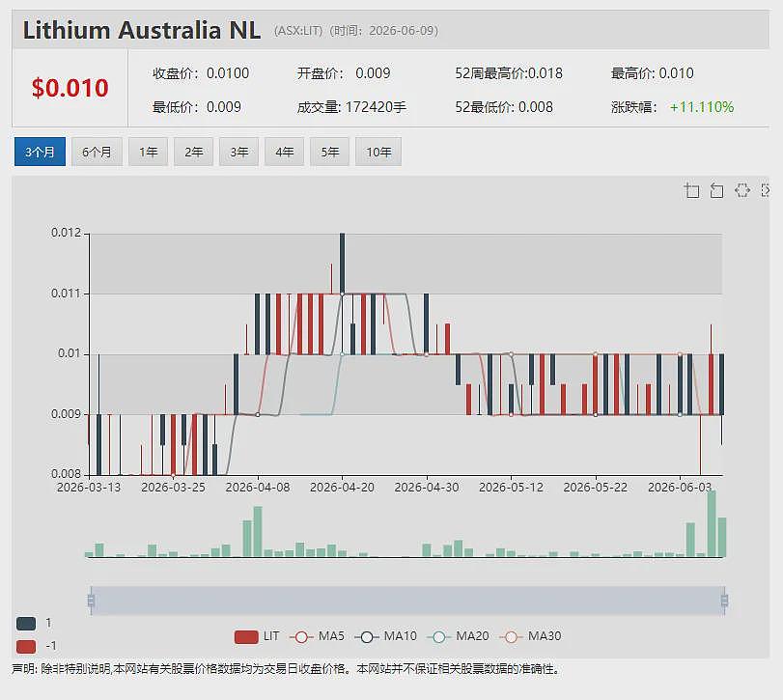Click the large volume bar near 2026-04-08
Image resolution: width=783 pixels, height=700 pixels.
coord(258,532)
